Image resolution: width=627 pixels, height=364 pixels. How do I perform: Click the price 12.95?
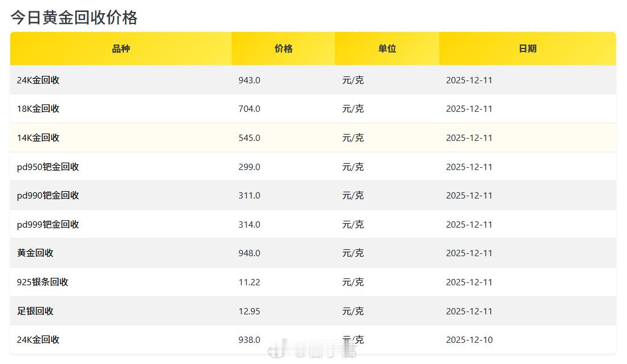pyautogui.click(x=249, y=311)
